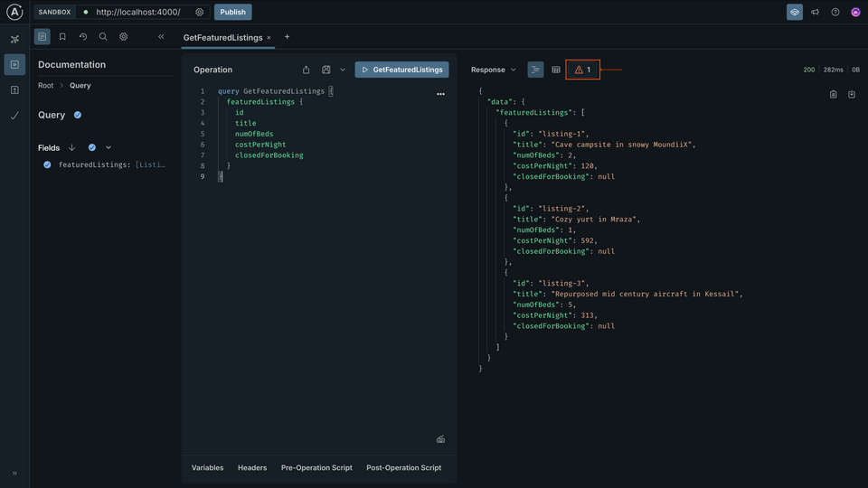Click the search icon in Documentation toolbar
868x488 pixels.
click(103, 37)
